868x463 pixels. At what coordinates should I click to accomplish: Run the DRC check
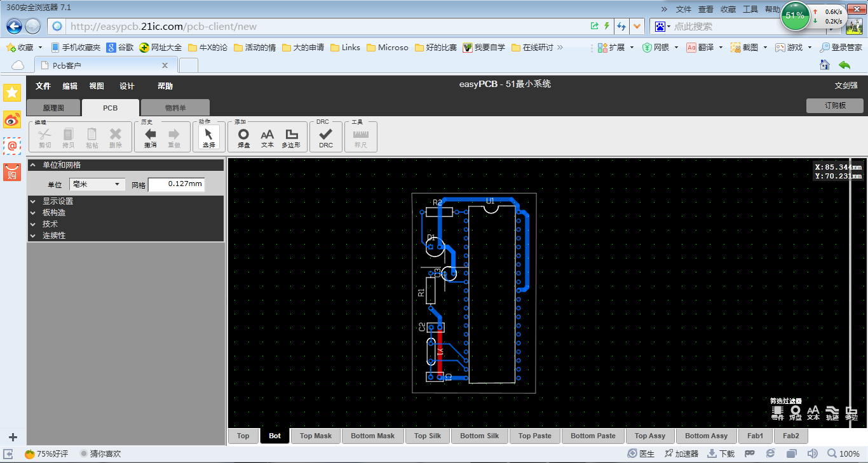(326, 137)
